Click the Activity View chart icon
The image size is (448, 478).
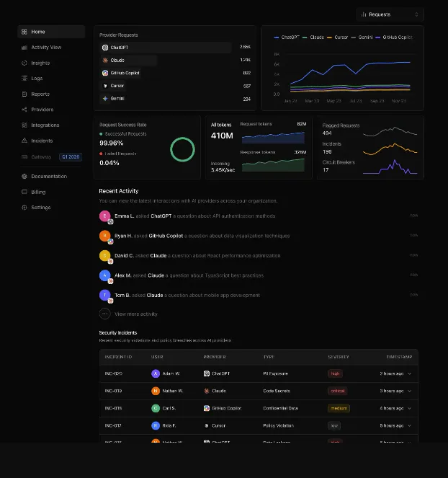[x=24, y=48]
